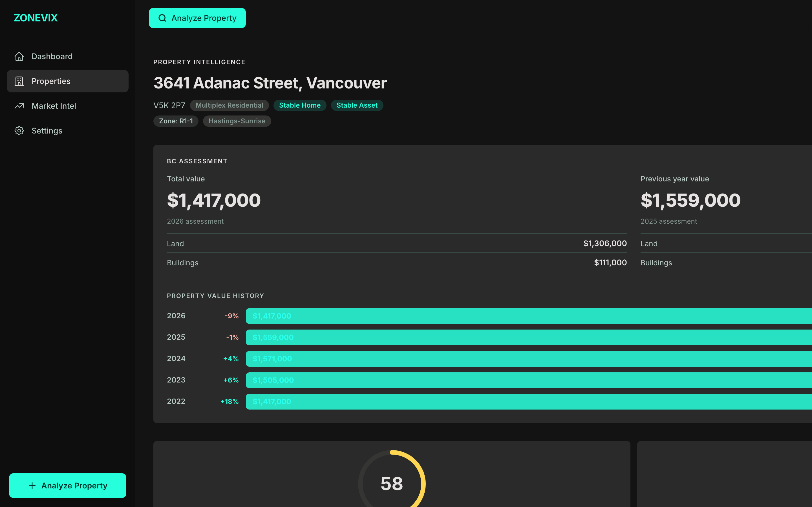Open the Properties tab in sidebar
Image resolution: width=812 pixels, height=507 pixels.
coord(51,81)
